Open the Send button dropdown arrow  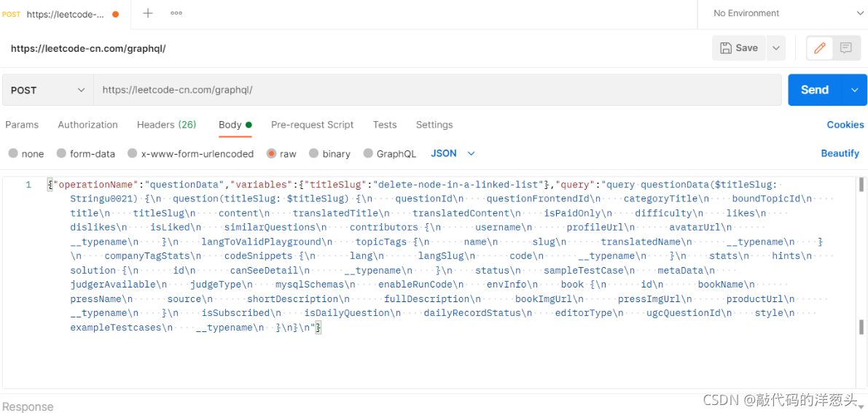click(854, 90)
